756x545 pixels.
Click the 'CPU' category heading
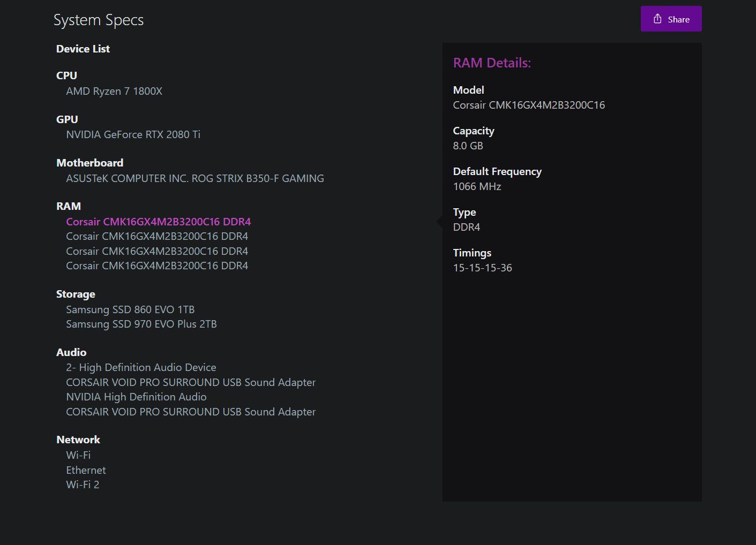[x=66, y=76]
